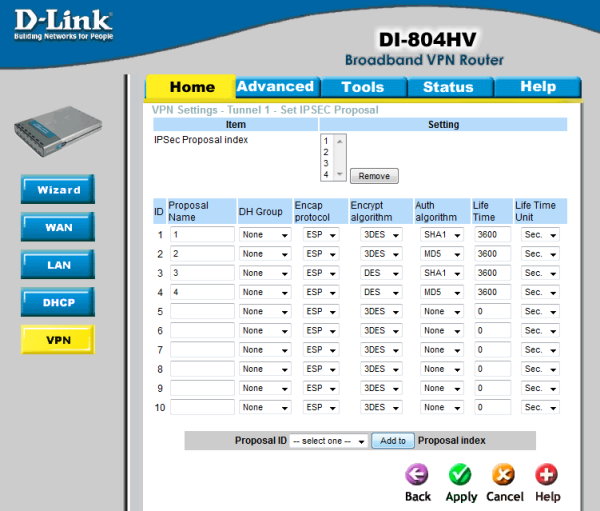Open Encap protocol dropdown for proposal 1

point(321,235)
